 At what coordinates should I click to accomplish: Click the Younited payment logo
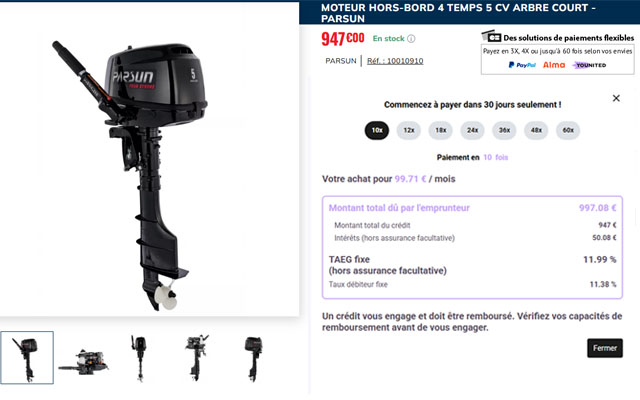point(589,65)
